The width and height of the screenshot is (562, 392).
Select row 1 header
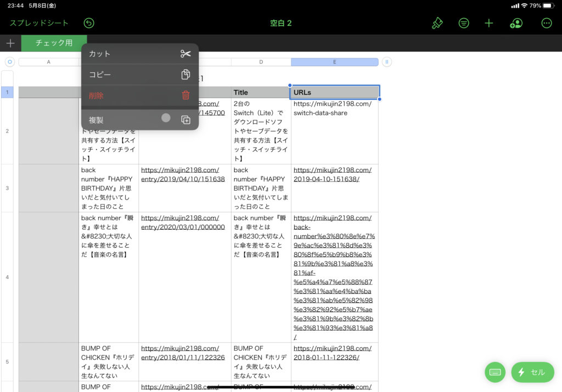7,92
